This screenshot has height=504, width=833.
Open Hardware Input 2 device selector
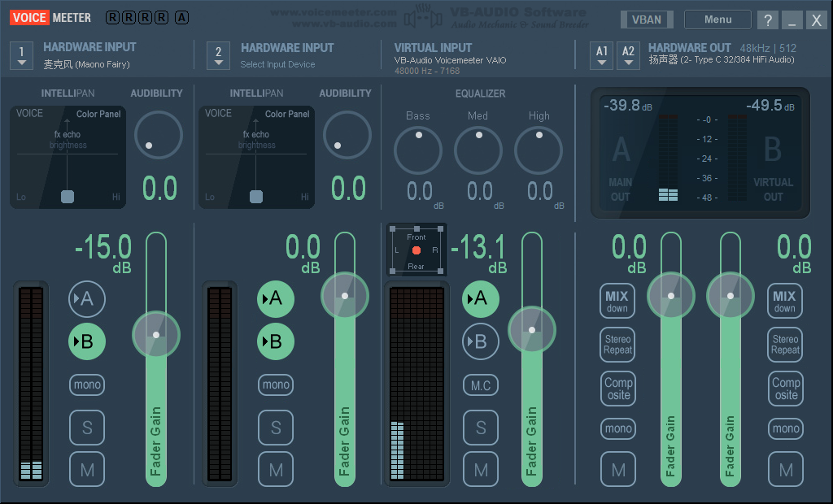click(x=218, y=55)
